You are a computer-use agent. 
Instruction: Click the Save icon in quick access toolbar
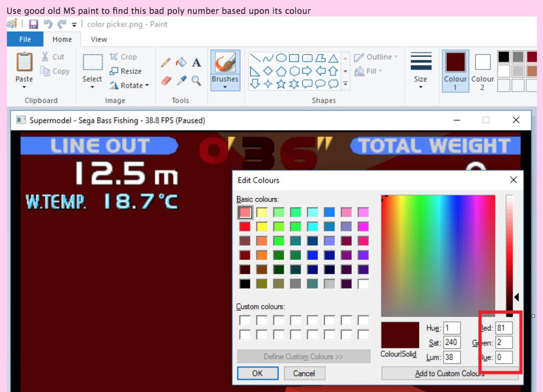click(33, 24)
